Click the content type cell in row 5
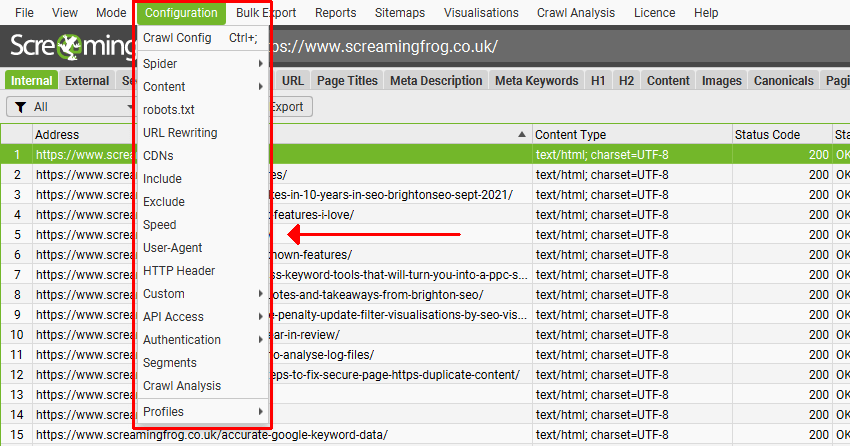The width and height of the screenshot is (850, 446). click(632, 235)
